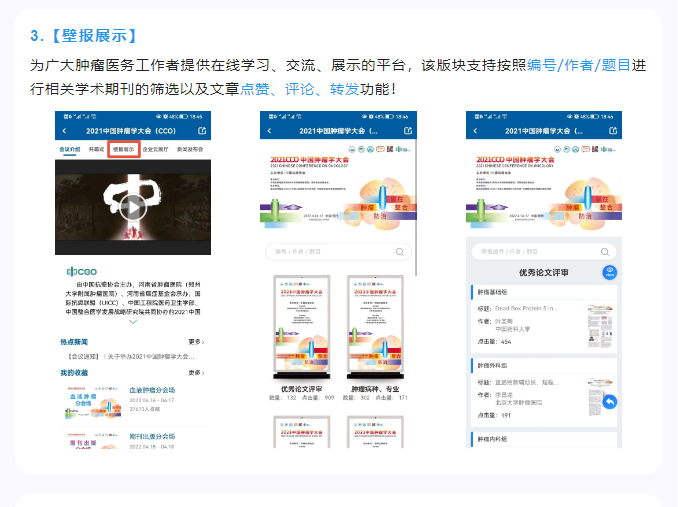Open the 优秀论文评审 poster stand

tap(302, 327)
